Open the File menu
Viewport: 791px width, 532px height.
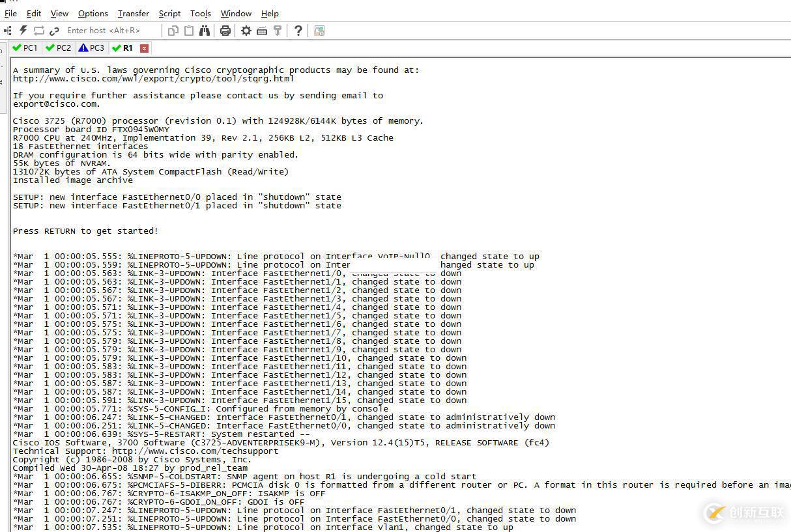(x=10, y=13)
